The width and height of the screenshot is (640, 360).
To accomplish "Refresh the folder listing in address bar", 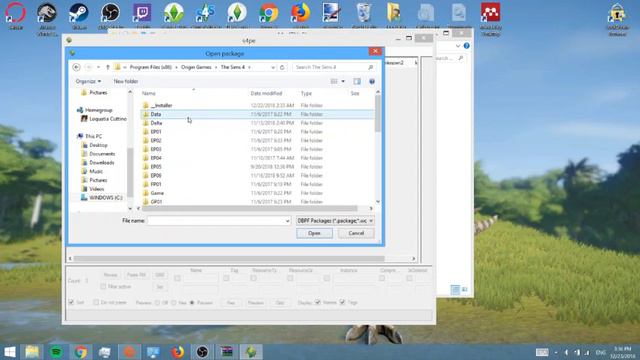I will pos(282,67).
